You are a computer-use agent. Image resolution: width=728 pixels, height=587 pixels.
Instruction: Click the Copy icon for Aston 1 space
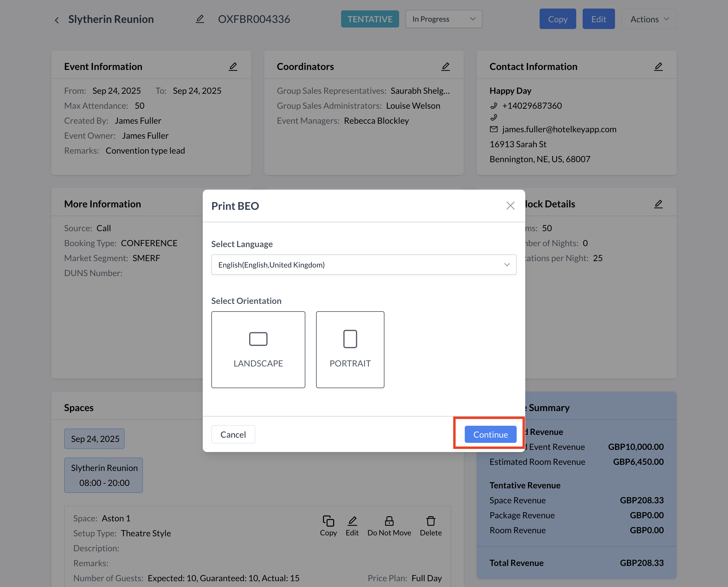coord(328,521)
